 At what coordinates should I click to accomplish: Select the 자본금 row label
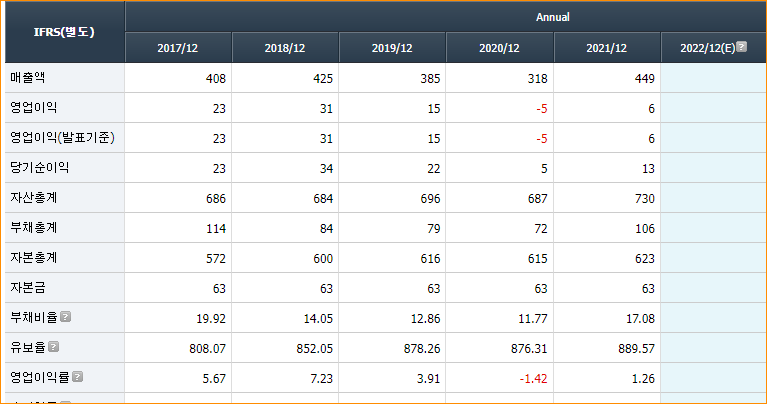(28, 288)
